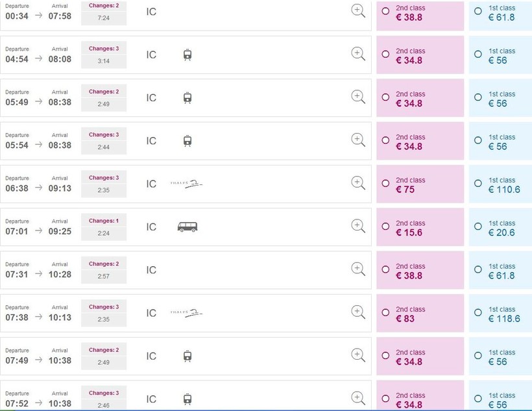Select the 2nd class €83 radio button
Screen dimensions: 532x411
point(385,313)
